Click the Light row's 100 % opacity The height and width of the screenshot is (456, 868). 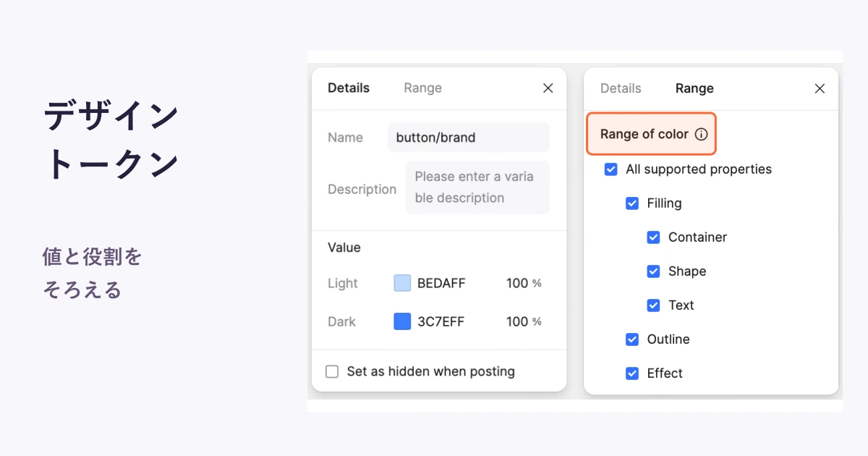point(524,283)
